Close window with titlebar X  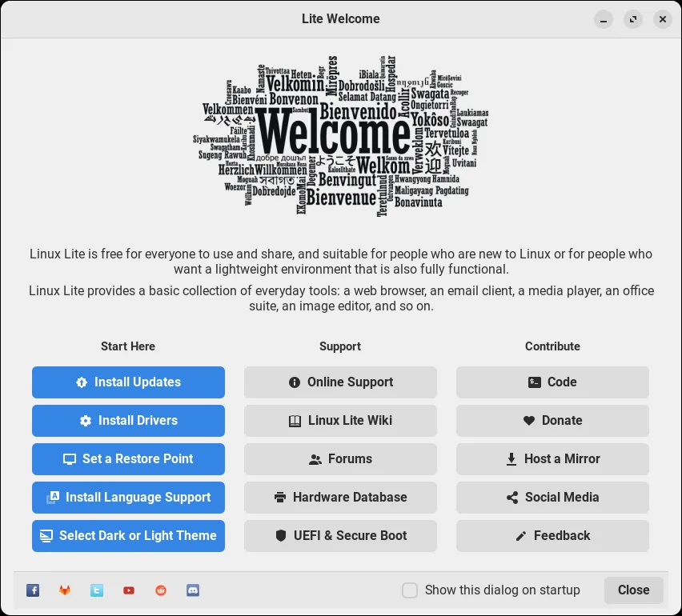[x=663, y=19]
